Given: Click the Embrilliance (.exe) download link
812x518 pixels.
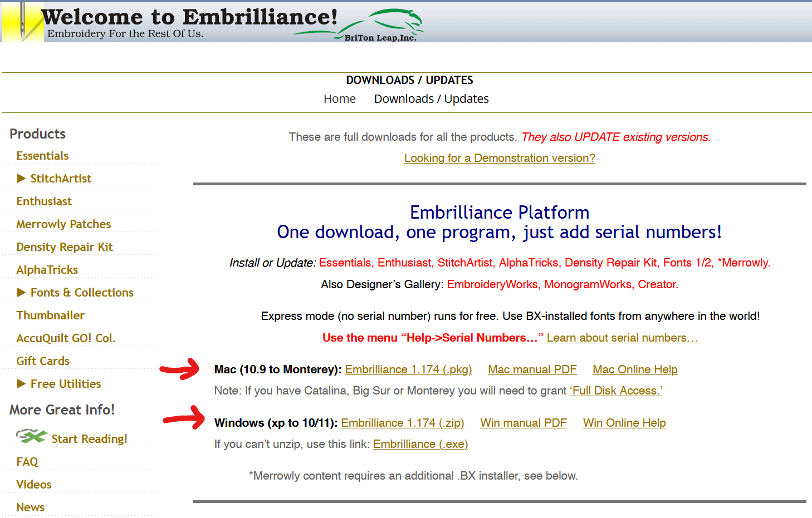Looking at the screenshot, I should tap(420, 444).
